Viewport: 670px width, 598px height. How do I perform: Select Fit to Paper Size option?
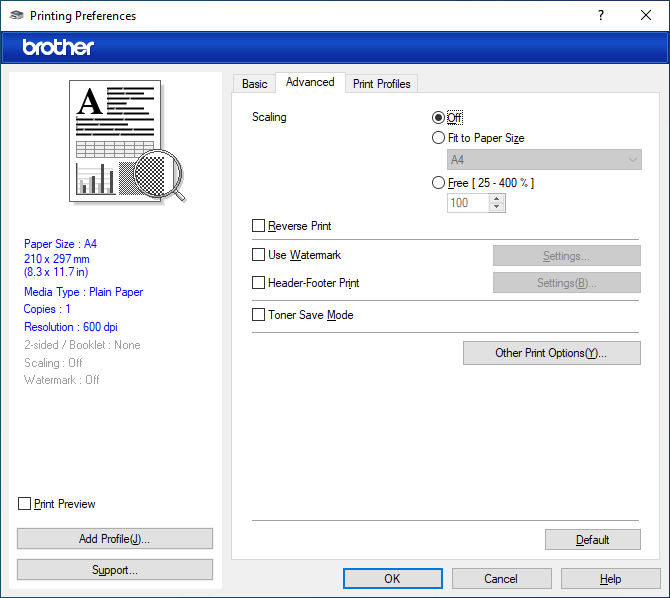tap(438, 138)
